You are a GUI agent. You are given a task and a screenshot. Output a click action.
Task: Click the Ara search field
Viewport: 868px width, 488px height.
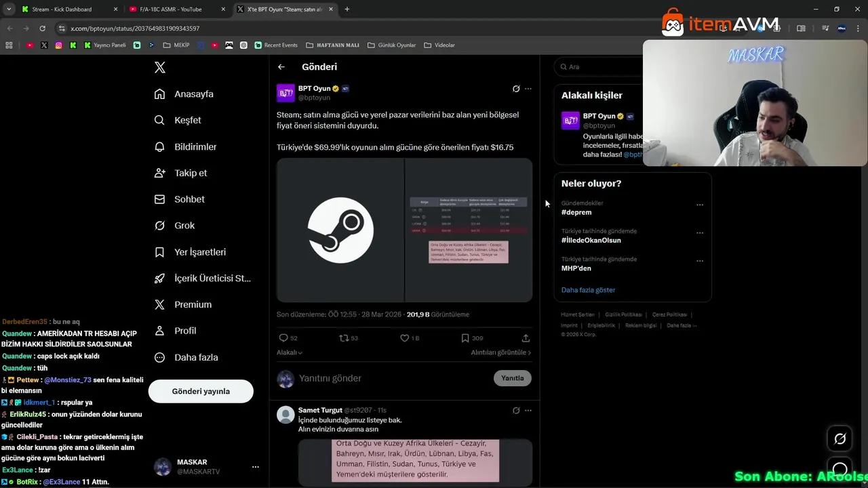(599, 67)
